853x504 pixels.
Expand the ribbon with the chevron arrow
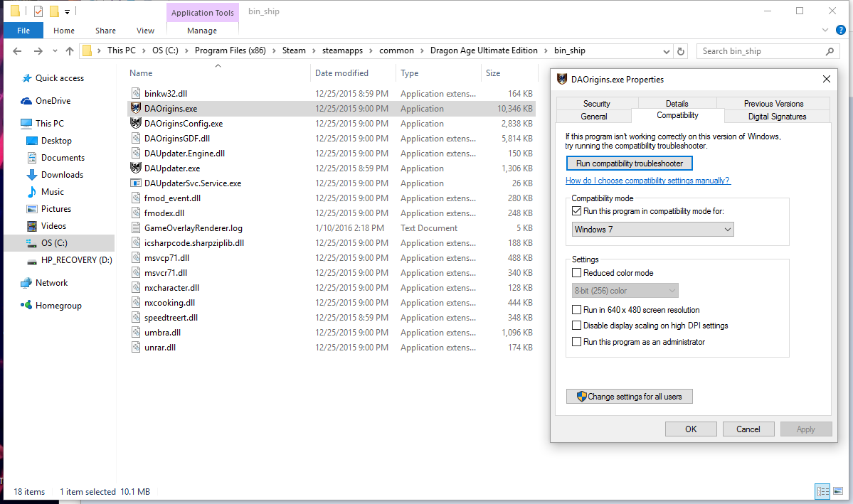[x=825, y=30]
